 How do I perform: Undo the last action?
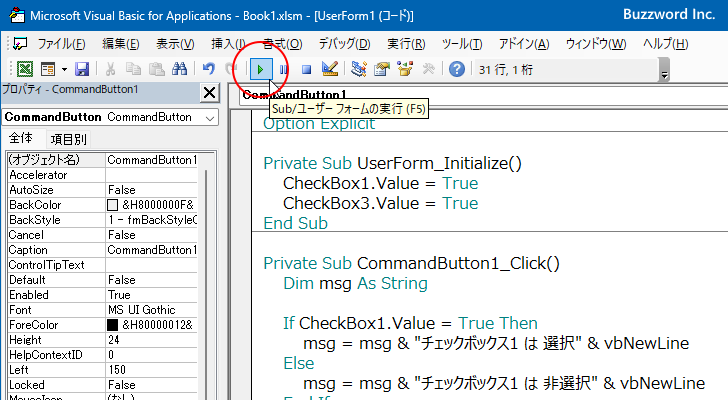click(x=208, y=70)
